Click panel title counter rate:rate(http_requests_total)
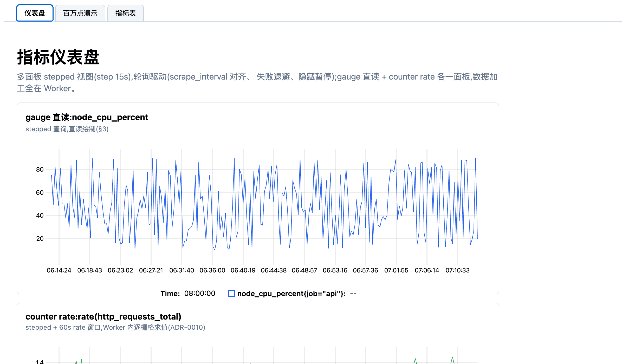This screenshot has height=364, width=622. click(x=103, y=317)
